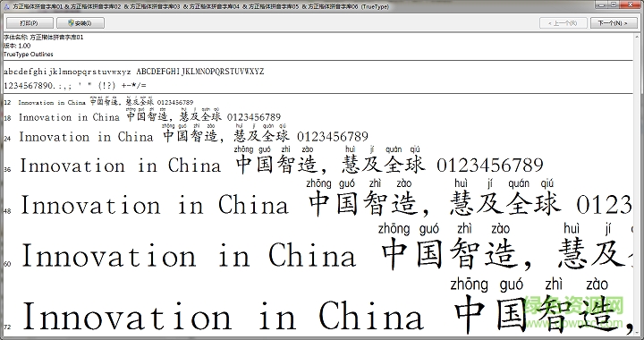Minimize the font viewer window
644x340 pixels.
602,4
